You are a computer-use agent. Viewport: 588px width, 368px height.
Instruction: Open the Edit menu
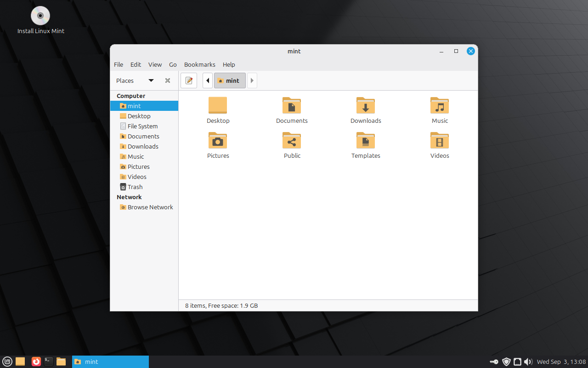[x=136, y=64]
